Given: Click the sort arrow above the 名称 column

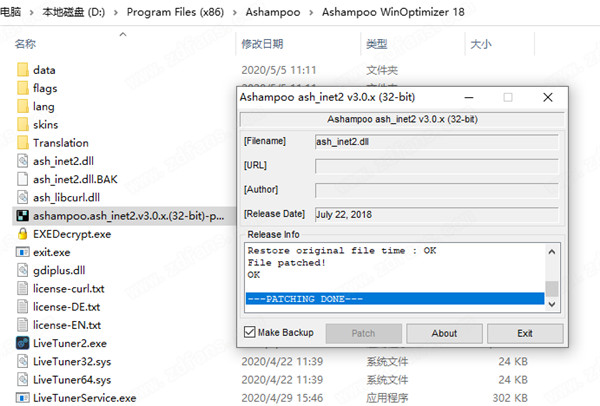Looking at the screenshot, I should 123,34.
